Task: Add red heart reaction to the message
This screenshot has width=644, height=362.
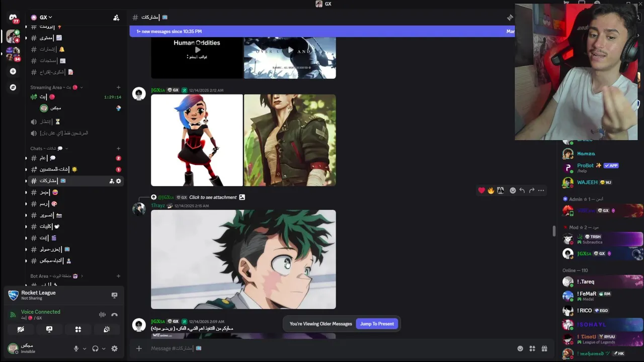Action: coord(481,191)
